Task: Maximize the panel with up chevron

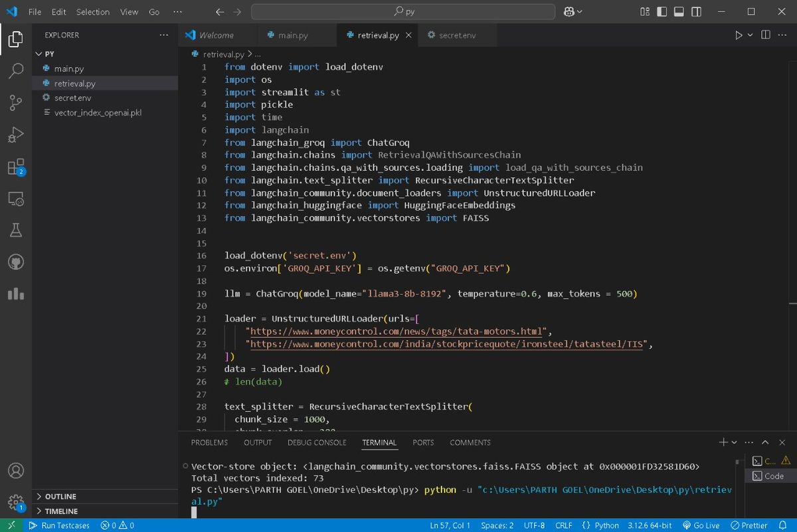Action: point(765,442)
